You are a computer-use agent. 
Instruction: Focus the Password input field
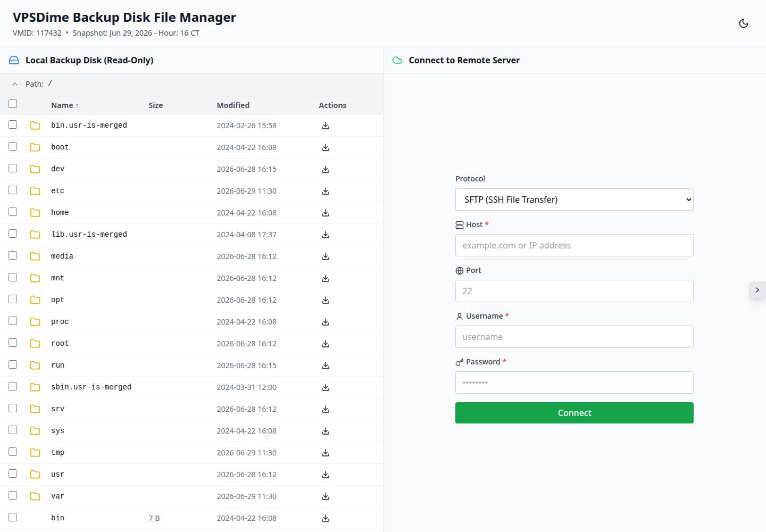click(574, 383)
